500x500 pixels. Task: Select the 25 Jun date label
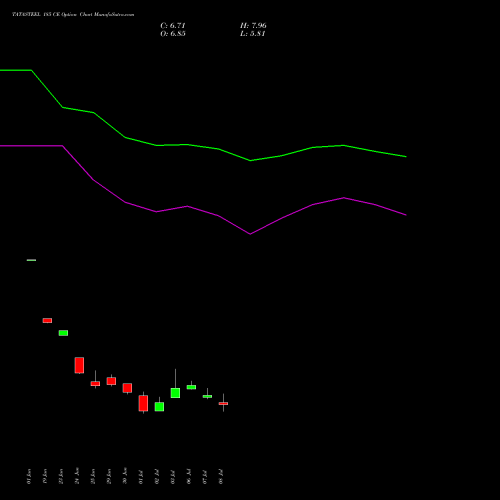click(x=93, y=476)
